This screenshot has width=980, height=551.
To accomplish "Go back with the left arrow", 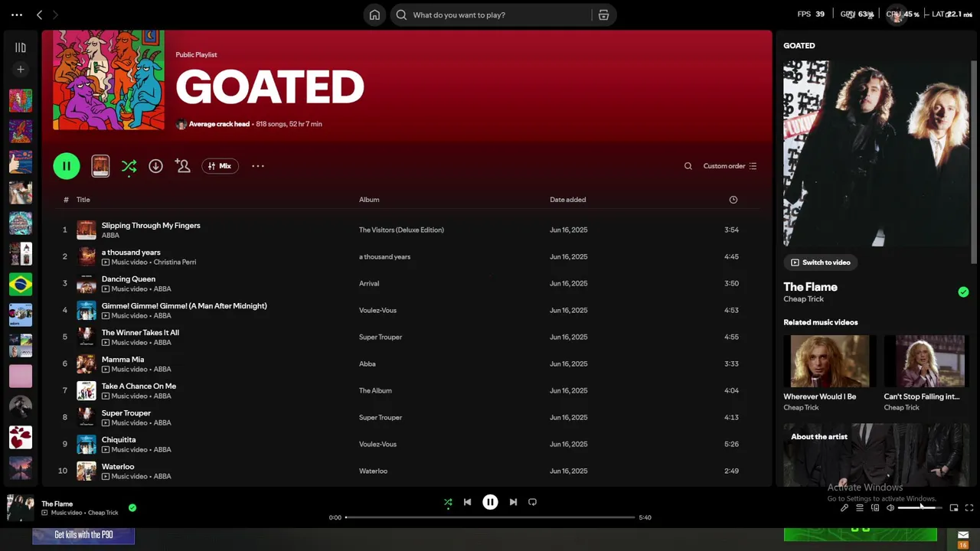I will (39, 15).
